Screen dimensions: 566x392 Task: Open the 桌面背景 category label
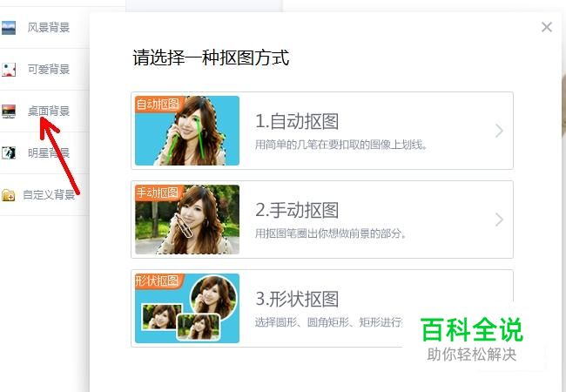[49, 112]
